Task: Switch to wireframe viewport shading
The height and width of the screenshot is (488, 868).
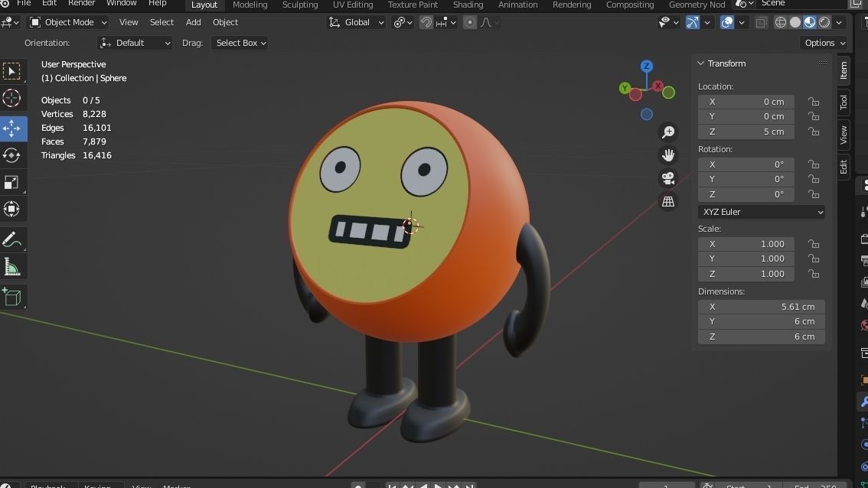Action: [781, 22]
